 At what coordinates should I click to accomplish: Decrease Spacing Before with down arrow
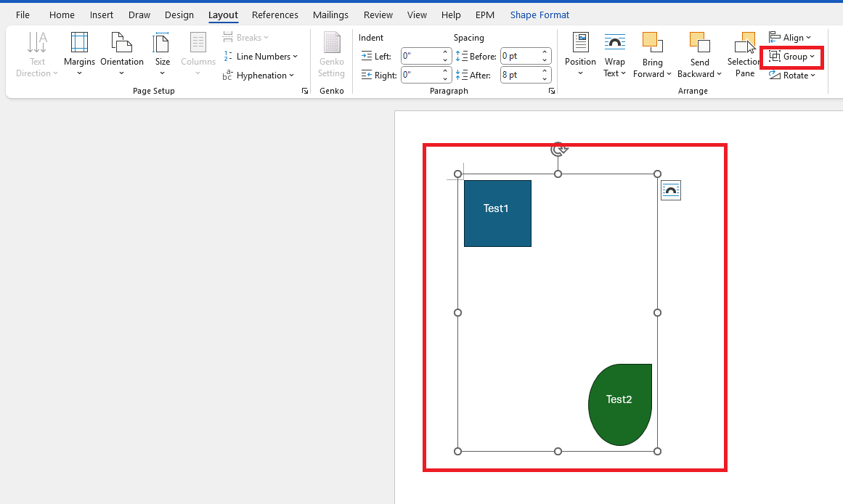pos(545,60)
